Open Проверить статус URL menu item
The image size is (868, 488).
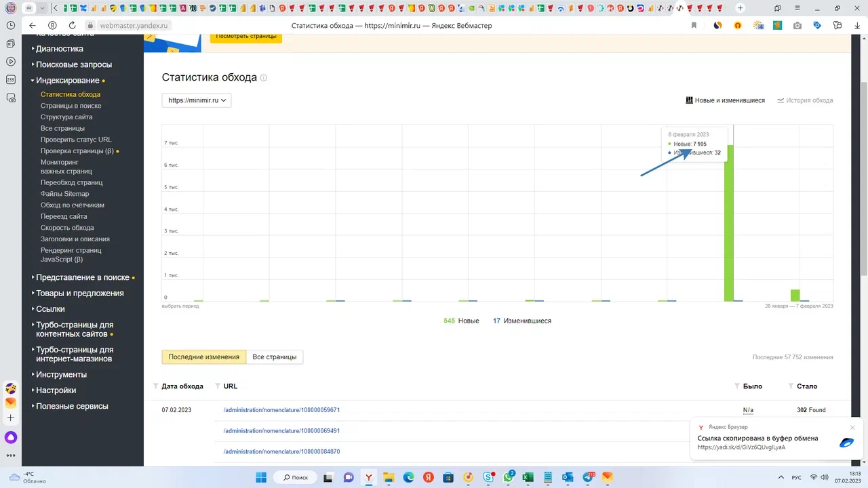pyautogui.click(x=76, y=140)
